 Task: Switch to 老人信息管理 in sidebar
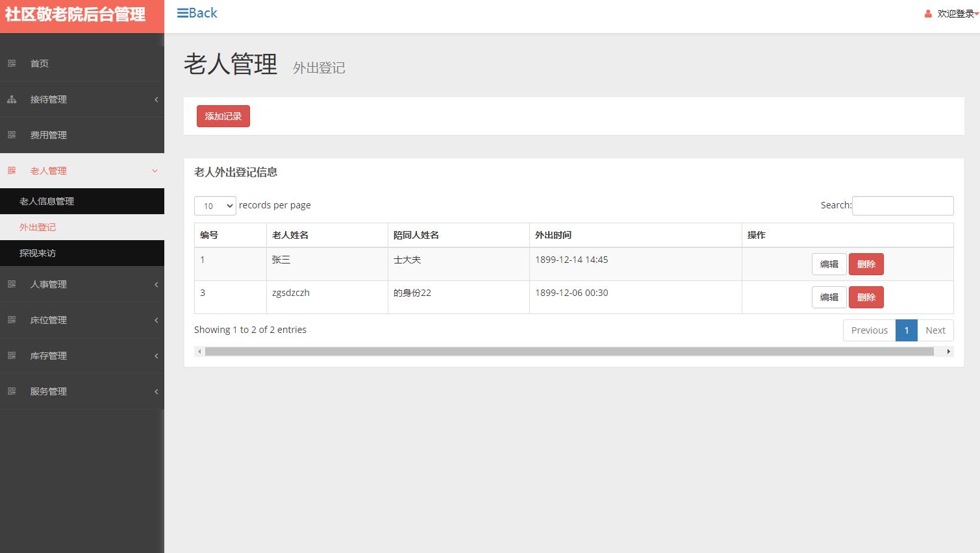tap(45, 201)
